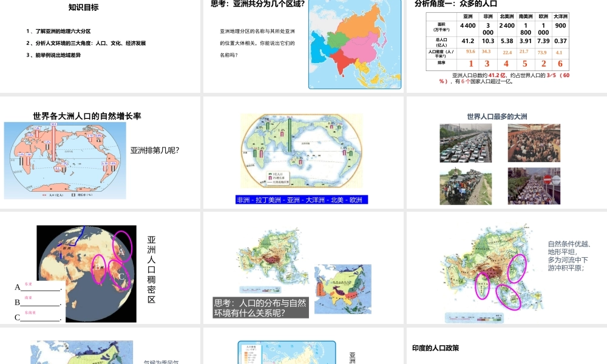The height and width of the screenshot is (364, 607).
Task: Click red rank 2 under 欧洲 column
Action: 543,64
